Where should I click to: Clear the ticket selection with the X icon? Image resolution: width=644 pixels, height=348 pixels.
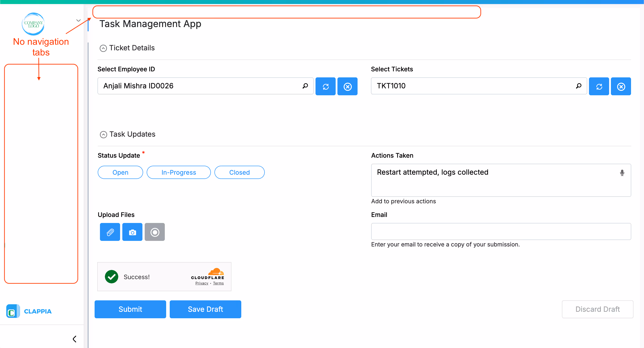pyautogui.click(x=621, y=86)
